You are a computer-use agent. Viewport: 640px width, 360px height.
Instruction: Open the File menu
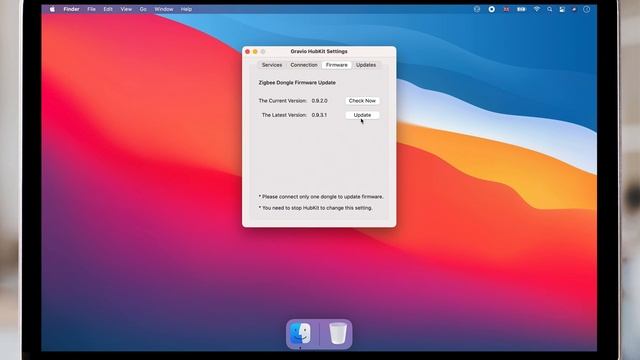coord(91,9)
